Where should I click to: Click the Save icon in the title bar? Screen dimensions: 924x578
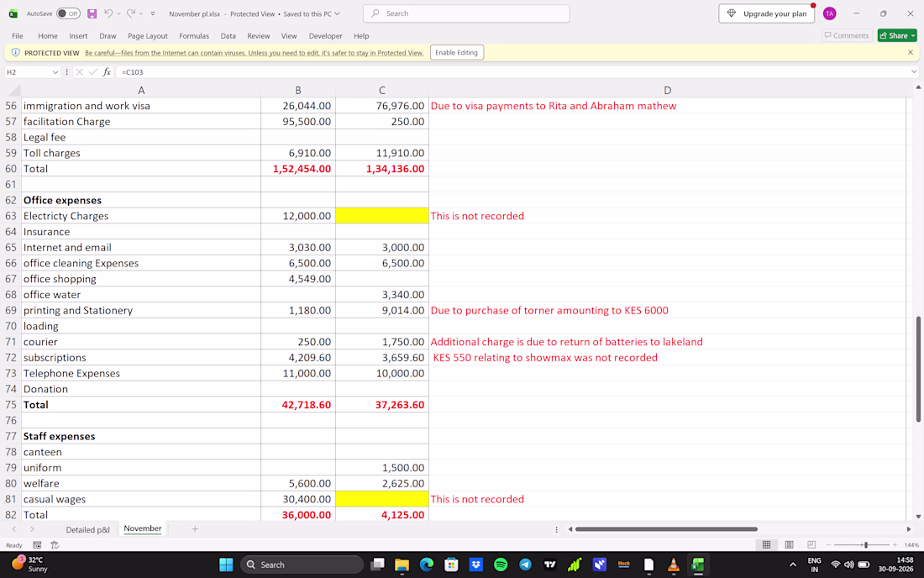click(92, 13)
